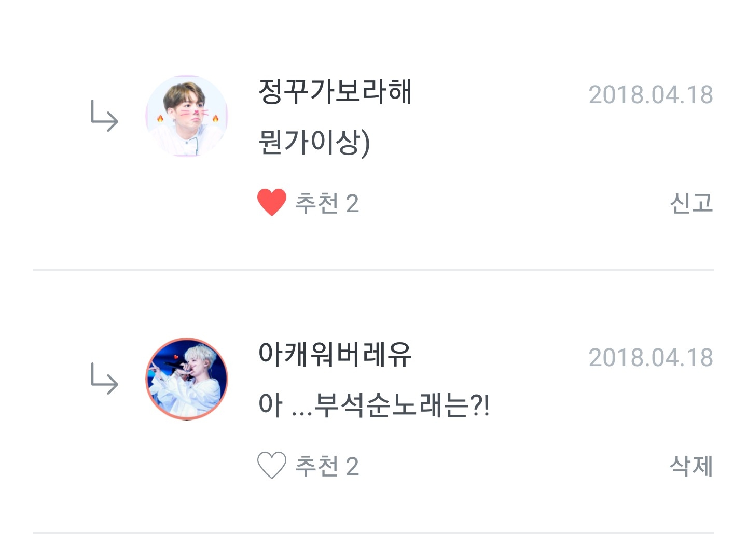Viewport: 747px width, 560px height.
Task: Click the reply arrow beside 아캐워버레유's comment
Action: tap(104, 379)
